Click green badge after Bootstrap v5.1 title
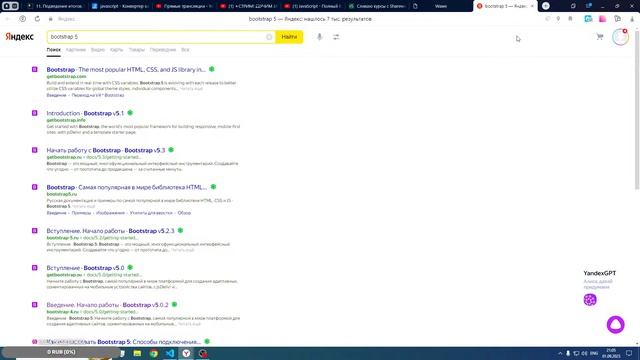This screenshot has width=640, height=360. 130,113
